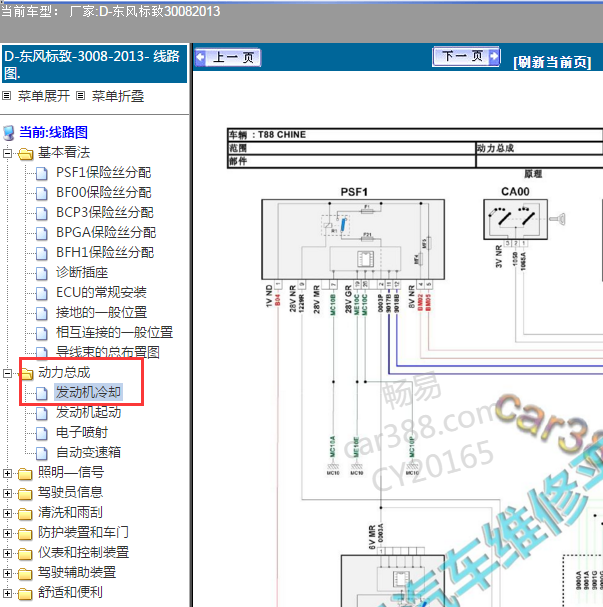The height and width of the screenshot is (607, 603).
Task: Click the CA00 switch component in diagram
Action: [516, 219]
